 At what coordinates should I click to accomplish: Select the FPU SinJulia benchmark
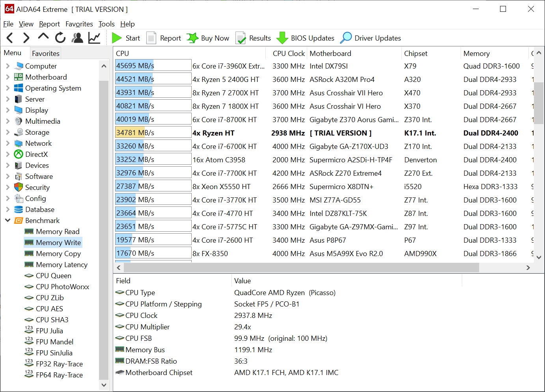(54, 353)
